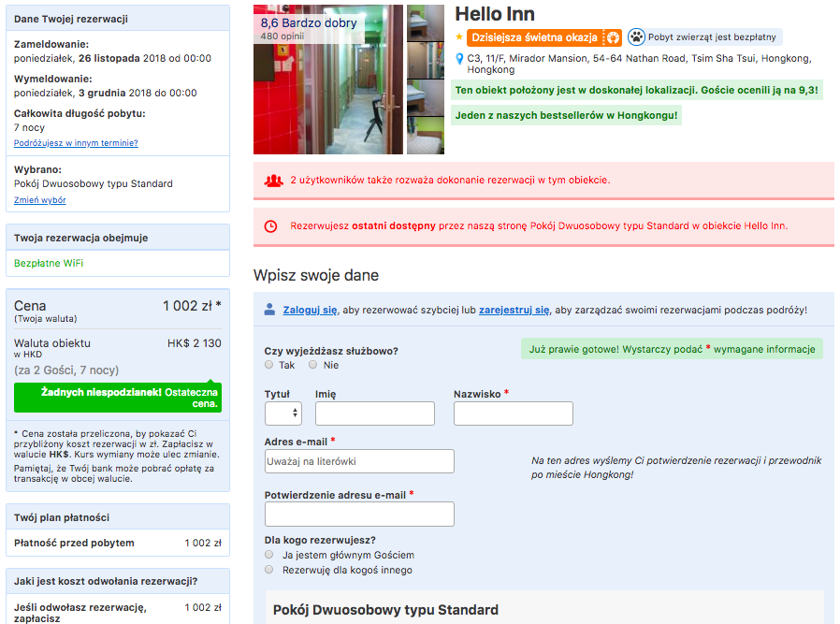Select Nie for business travel
The height and width of the screenshot is (624, 840).
pyautogui.click(x=312, y=365)
